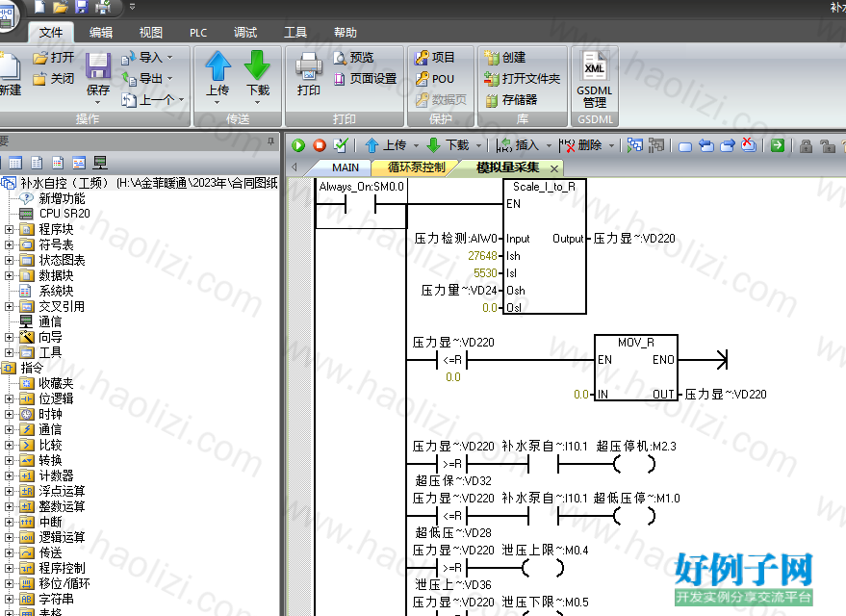
Task: Click the pause program status icon
Action: tap(656, 145)
